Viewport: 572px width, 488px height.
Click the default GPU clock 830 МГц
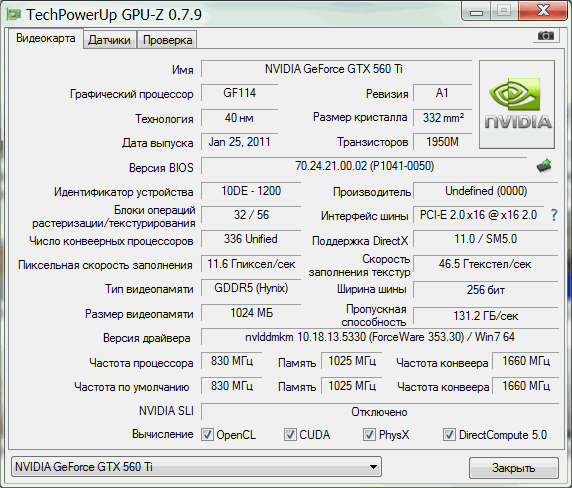232,386
